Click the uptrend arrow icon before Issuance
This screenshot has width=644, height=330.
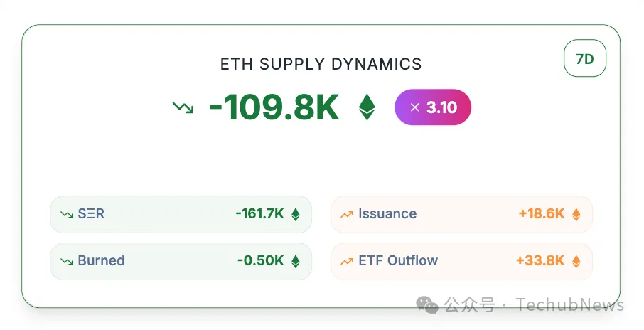click(347, 214)
